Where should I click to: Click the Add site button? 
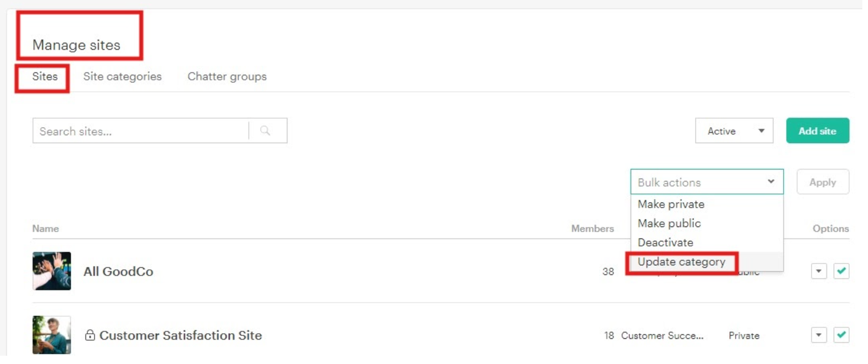point(818,131)
